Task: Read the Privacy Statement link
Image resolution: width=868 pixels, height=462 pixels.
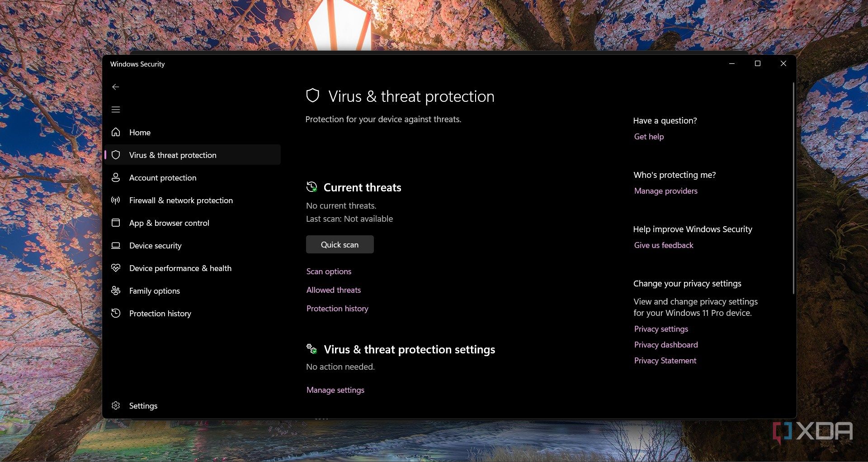Action: click(665, 361)
